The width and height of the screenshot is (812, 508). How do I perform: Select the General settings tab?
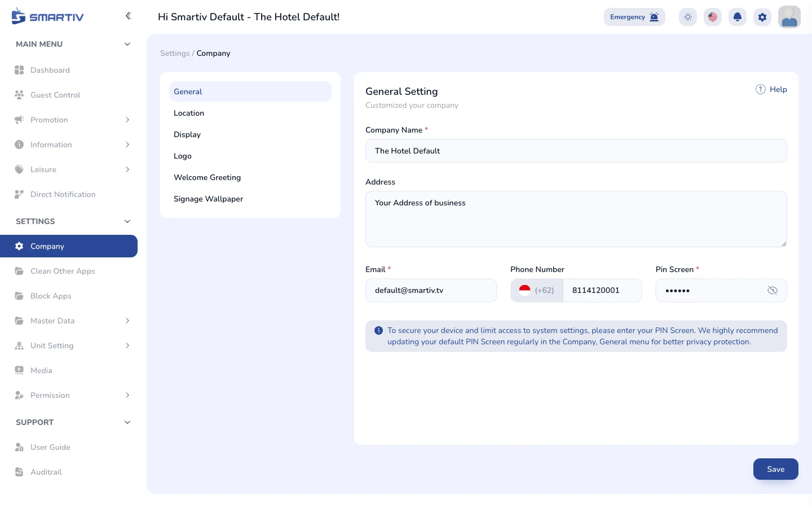[x=250, y=91]
